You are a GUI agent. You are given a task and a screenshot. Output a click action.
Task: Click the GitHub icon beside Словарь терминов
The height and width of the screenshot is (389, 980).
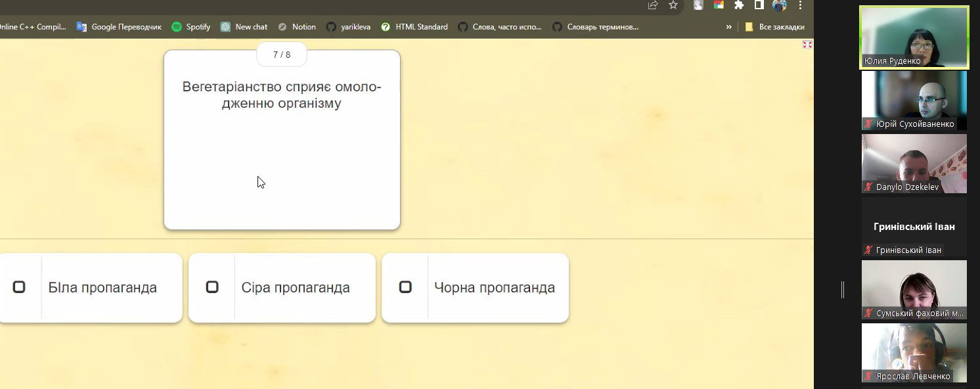[558, 27]
